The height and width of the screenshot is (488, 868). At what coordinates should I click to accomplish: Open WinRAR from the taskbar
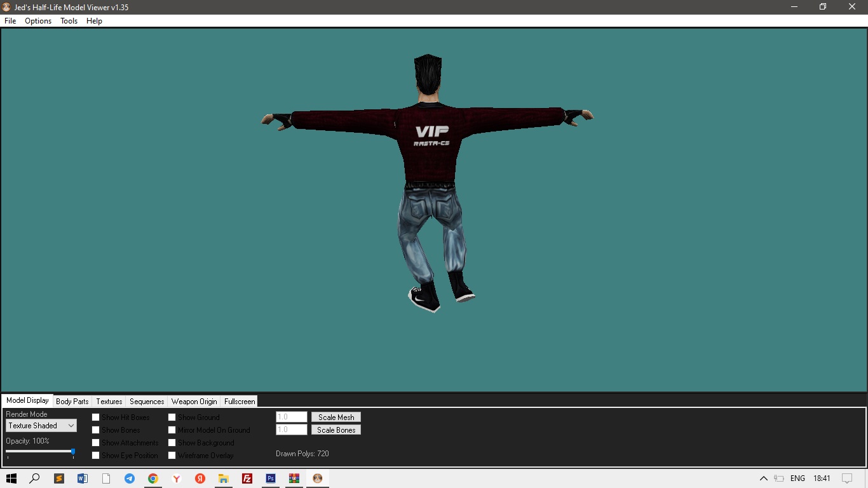[x=294, y=478]
